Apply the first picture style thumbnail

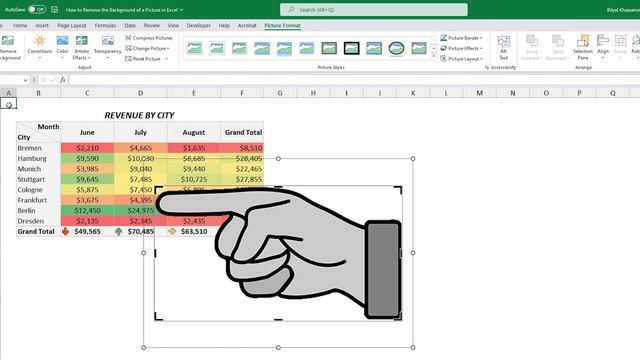(x=194, y=48)
